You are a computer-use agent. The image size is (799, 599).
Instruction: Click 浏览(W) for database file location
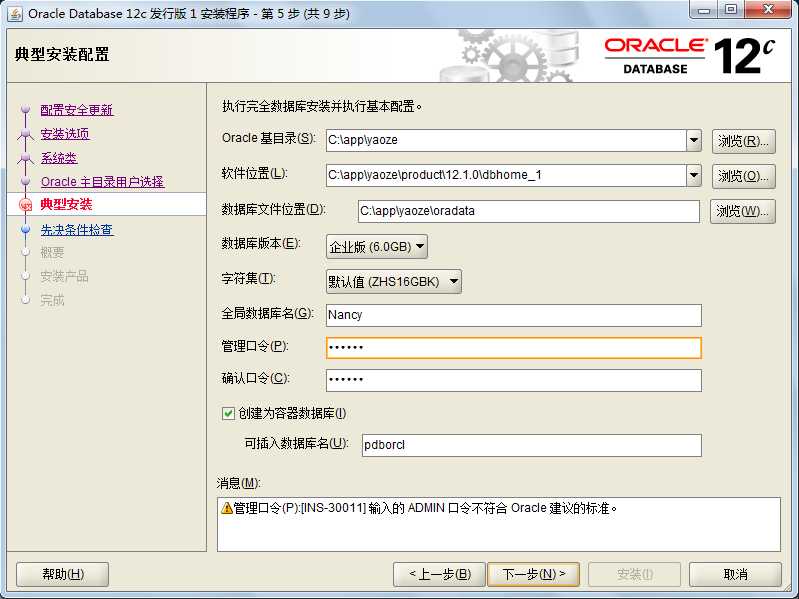pyautogui.click(x=742, y=211)
